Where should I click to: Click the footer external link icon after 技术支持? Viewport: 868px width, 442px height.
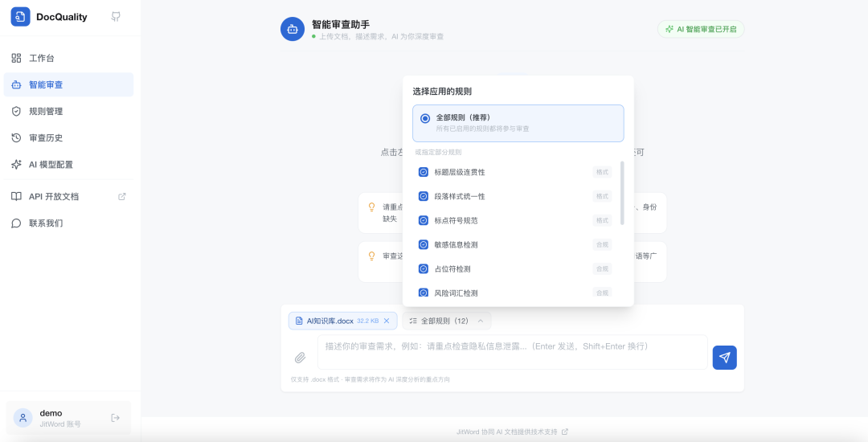pyautogui.click(x=565, y=432)
